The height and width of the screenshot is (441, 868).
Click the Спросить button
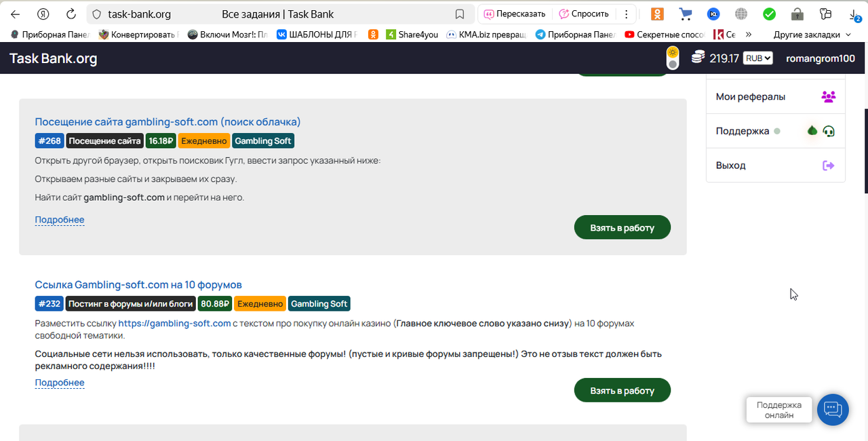click(x=584, y=14)
